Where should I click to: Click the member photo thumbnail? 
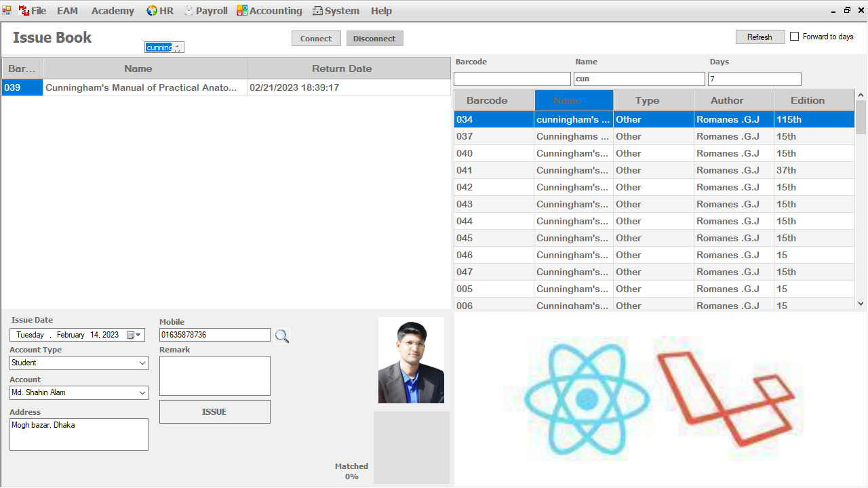coord(411,360)
